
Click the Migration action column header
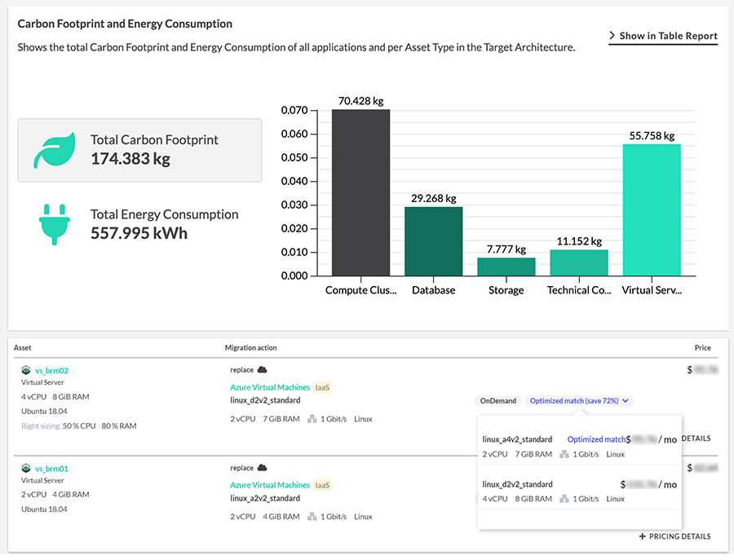point(251,347)
